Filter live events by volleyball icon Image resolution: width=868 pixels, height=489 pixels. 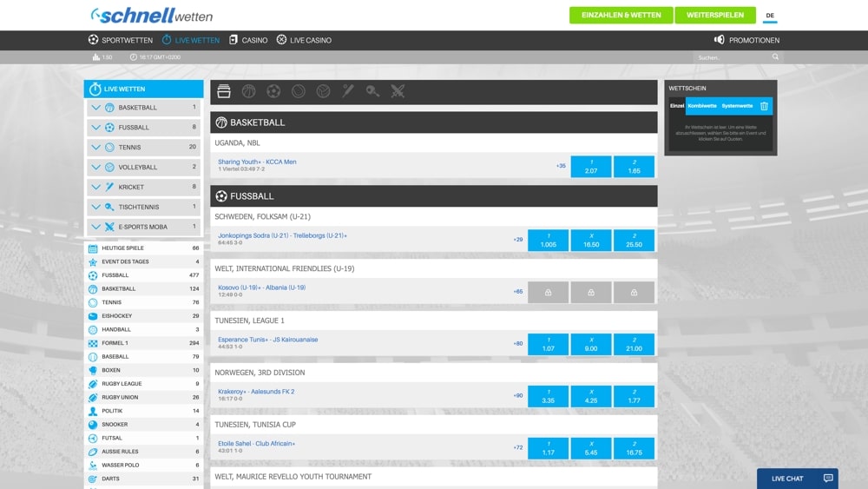tap(323, 91)
